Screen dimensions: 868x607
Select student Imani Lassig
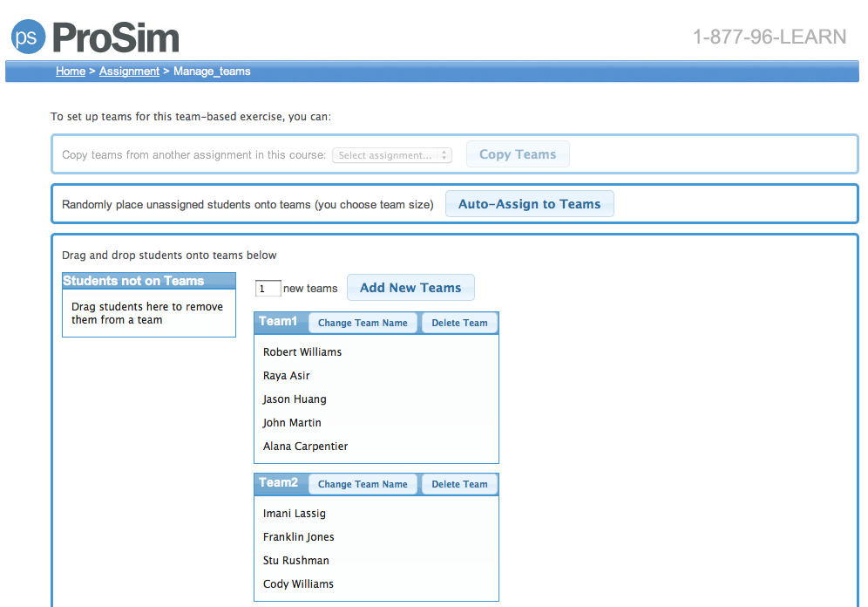295,514
